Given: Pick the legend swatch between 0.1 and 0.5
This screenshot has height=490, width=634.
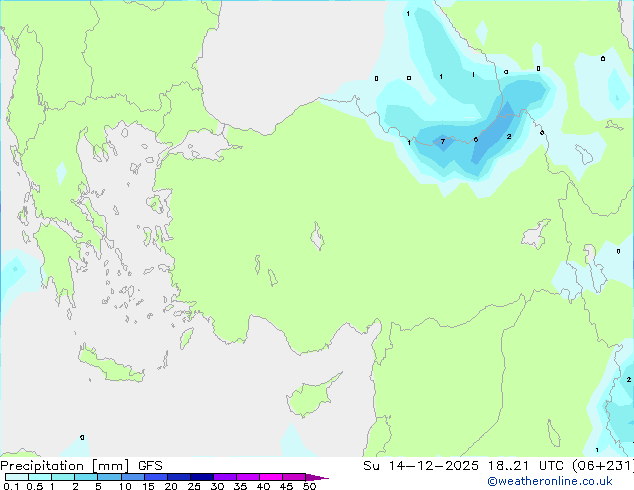Looking at the screenshot, I should (x=17, y=477).
